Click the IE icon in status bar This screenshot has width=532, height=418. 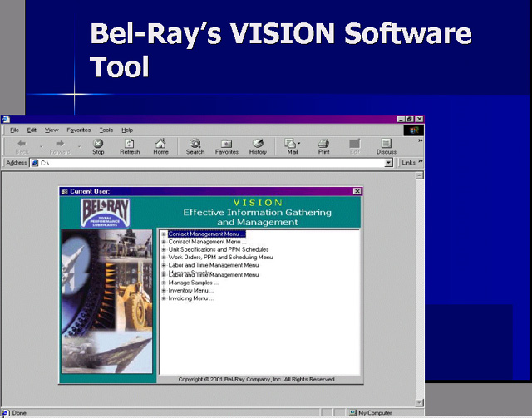[x=5, y=412]
